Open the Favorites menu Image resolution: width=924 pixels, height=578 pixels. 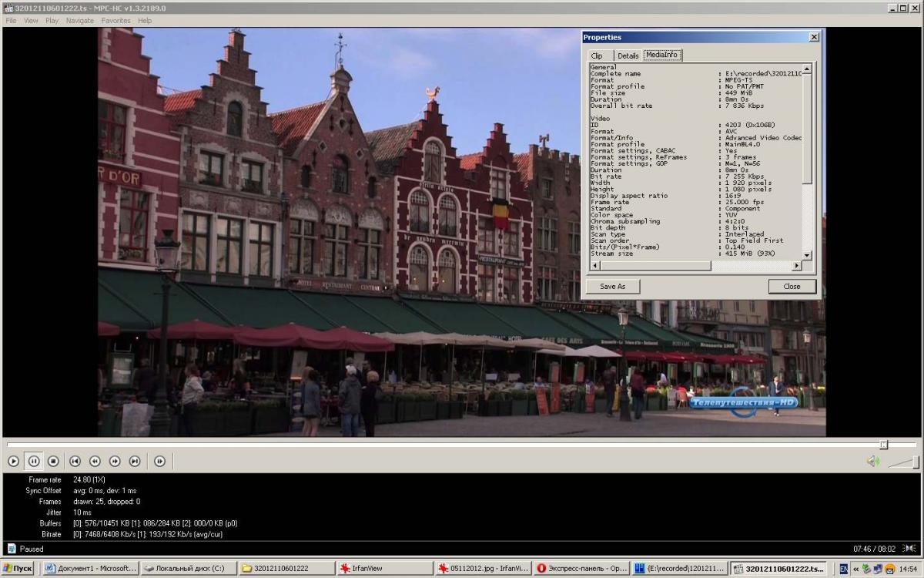point(115,21)
